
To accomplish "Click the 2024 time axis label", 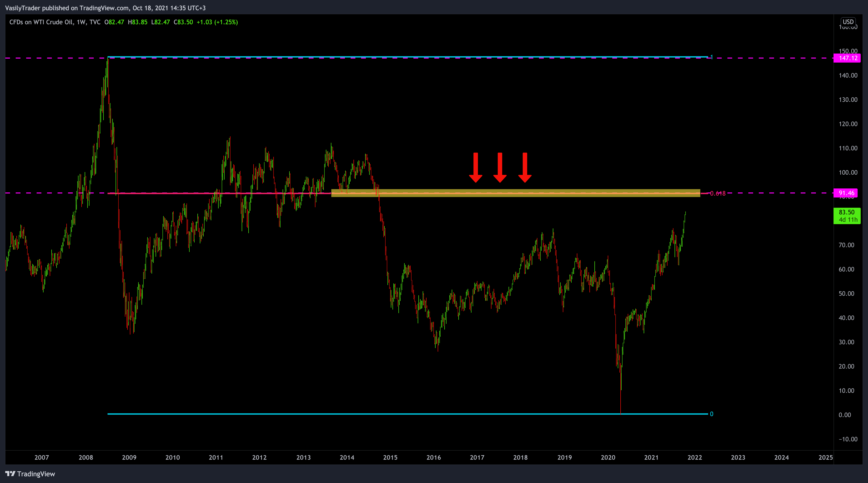I will [781, 457].
